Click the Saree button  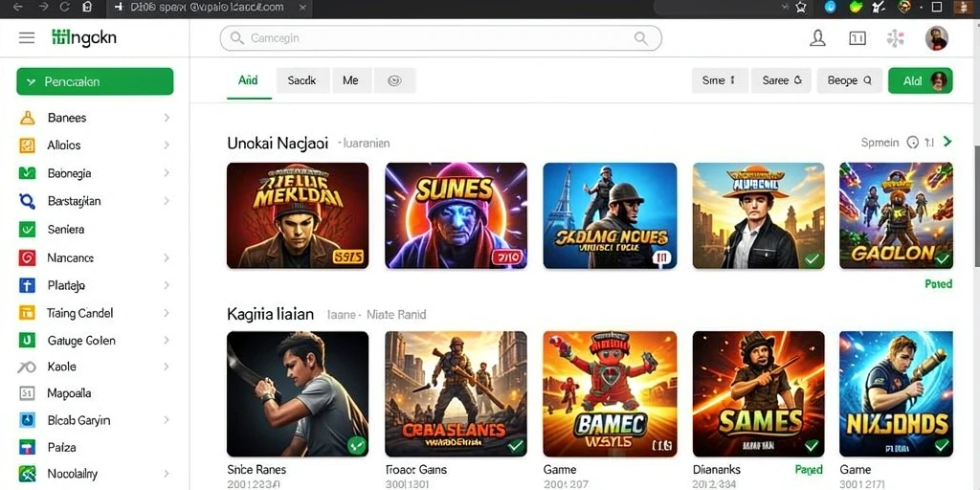point(781,80)
